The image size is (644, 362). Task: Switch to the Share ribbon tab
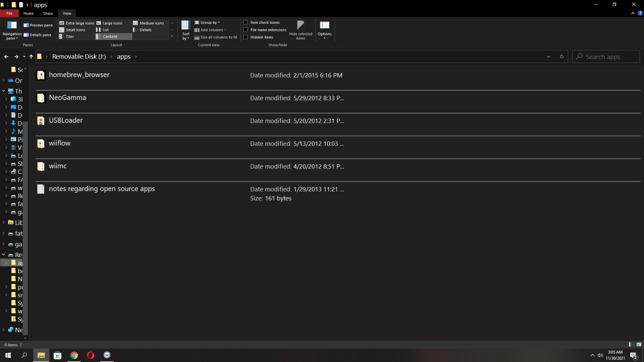pyautogui.click(x=48, y=13)
